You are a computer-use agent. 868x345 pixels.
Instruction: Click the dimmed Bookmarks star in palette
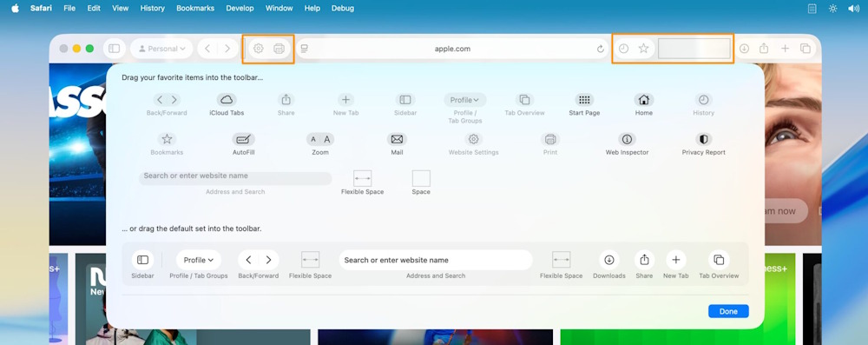167,139
